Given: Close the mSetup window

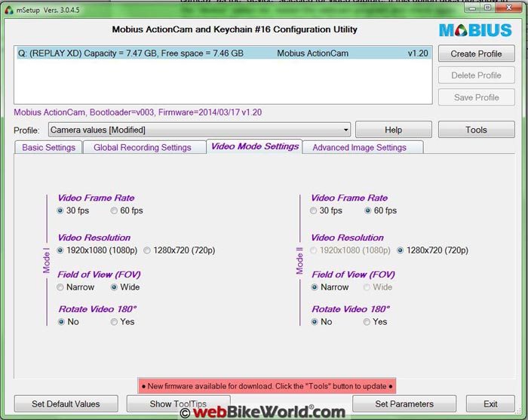Looking at the screenshot, I should (x=509, y=8).
